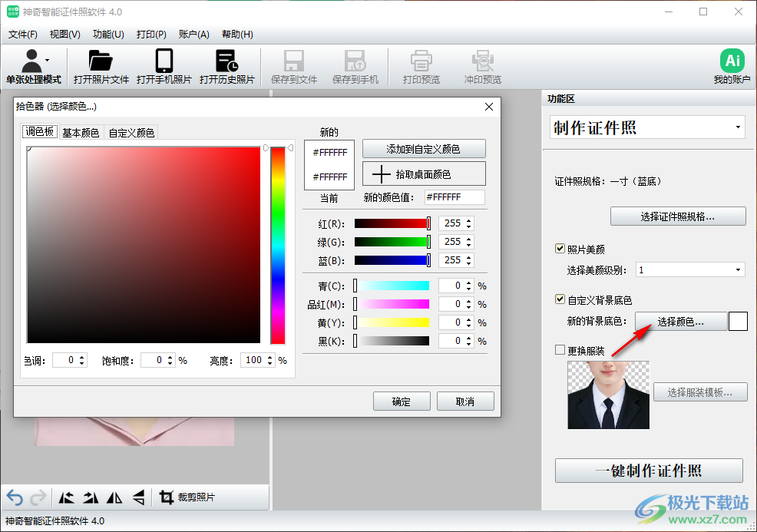Open the dropdown arrow beside single-photo mode icon
The height and width of the screenshot is (532, 757).
pos(48,61)
